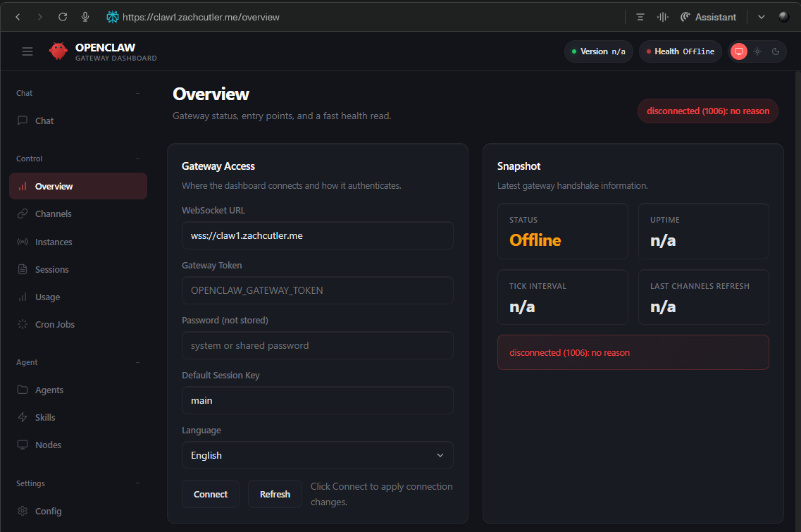The height and width of the screenshot is (532, 801).
Task: Click the Connect button
Action: coord(210,494)
